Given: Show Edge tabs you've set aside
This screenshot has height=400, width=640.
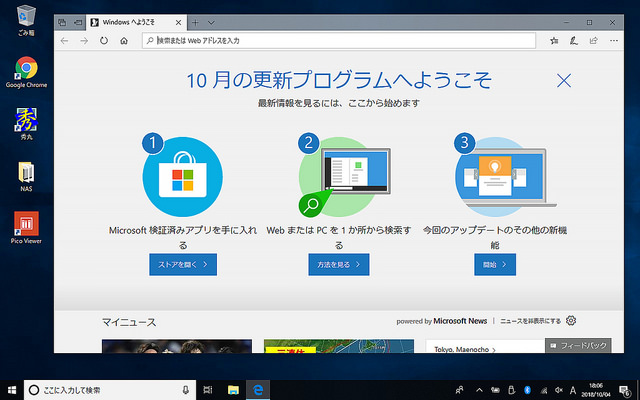Looking at the screenshot, I should pos(62,22).
